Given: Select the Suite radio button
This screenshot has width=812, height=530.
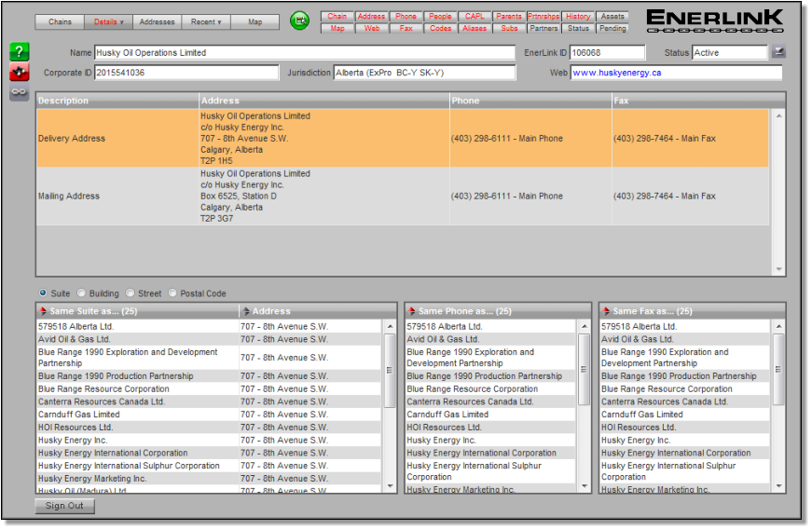Looking at the screenshot, I should coord(43,293).
